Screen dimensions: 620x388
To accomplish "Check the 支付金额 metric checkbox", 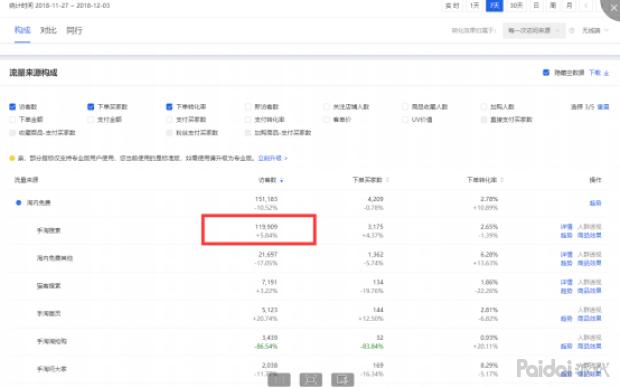I will pyautogui.click(x=91, y=119).
